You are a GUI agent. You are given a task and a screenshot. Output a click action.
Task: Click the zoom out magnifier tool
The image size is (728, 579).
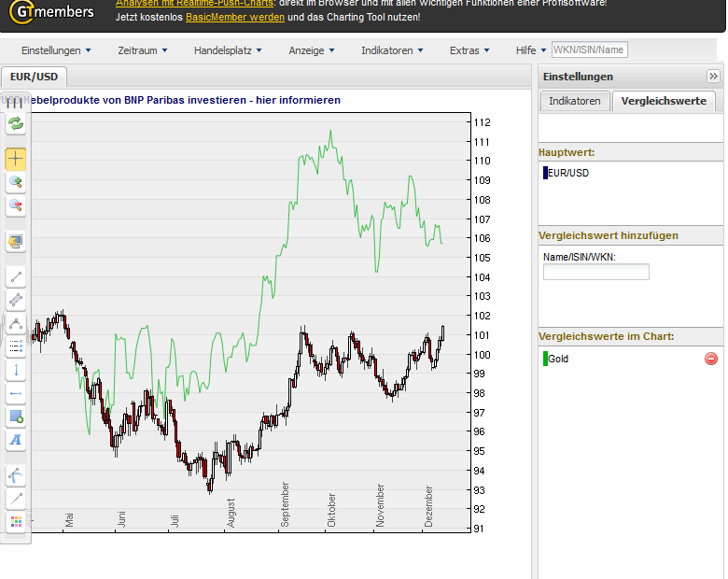(x=15, y=205)
